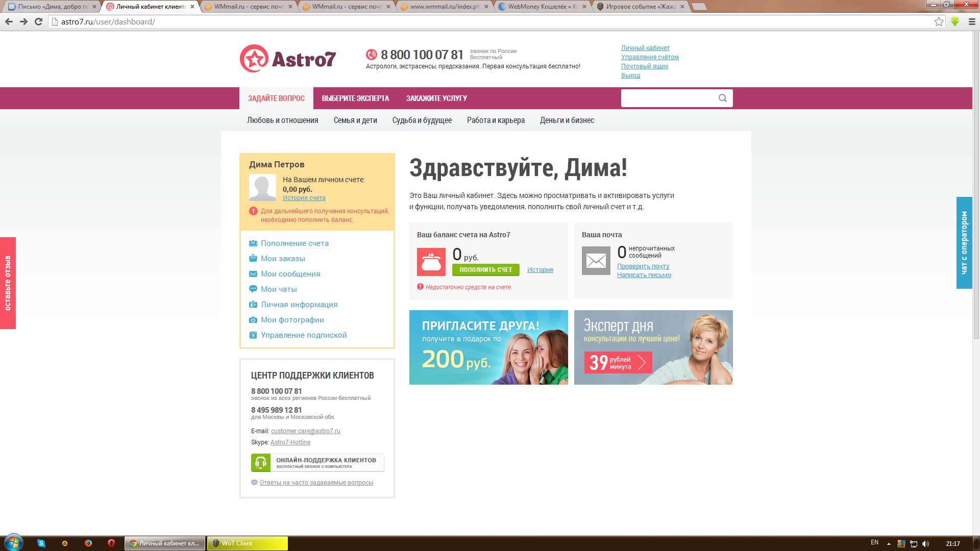
Task: Select ЗАКАЖИТЕ УСЛУГУ menu tab
Action: (x=436, y=98)
